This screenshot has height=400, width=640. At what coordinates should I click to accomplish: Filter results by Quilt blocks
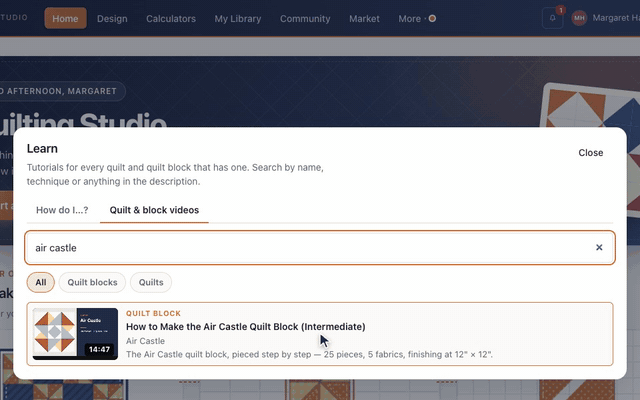point(92,282)
